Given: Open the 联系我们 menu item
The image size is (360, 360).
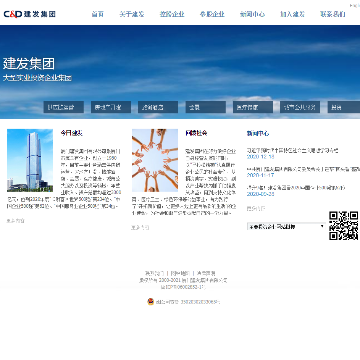Looking at the screenshot, I should coord(333,14).
